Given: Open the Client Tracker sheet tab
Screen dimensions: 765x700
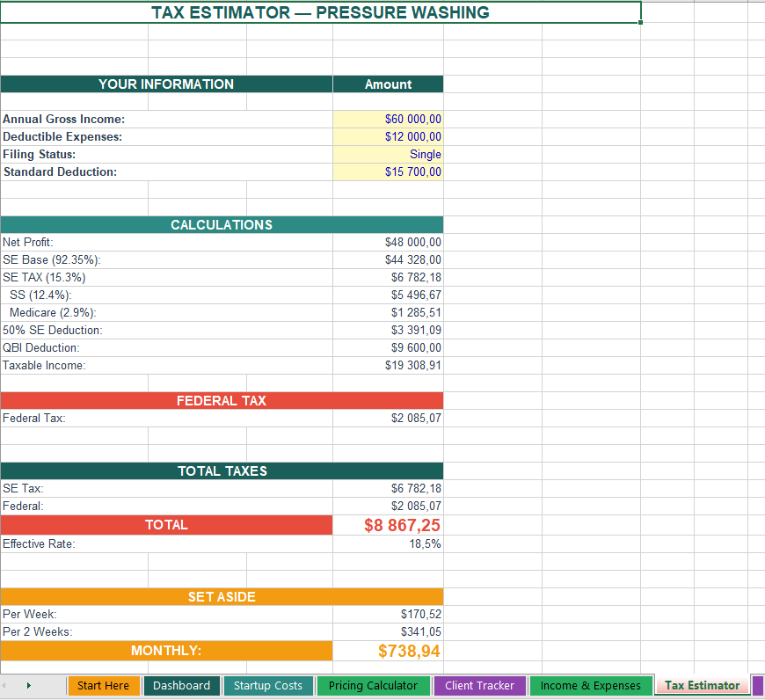Looking at the screenshot, I should [x=479, y=685].
